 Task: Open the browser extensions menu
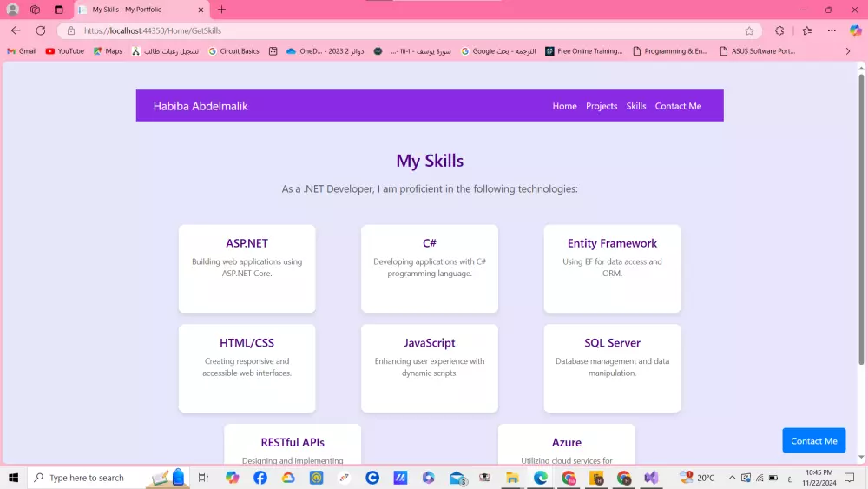pyautogui.click(x=779, y=30)
